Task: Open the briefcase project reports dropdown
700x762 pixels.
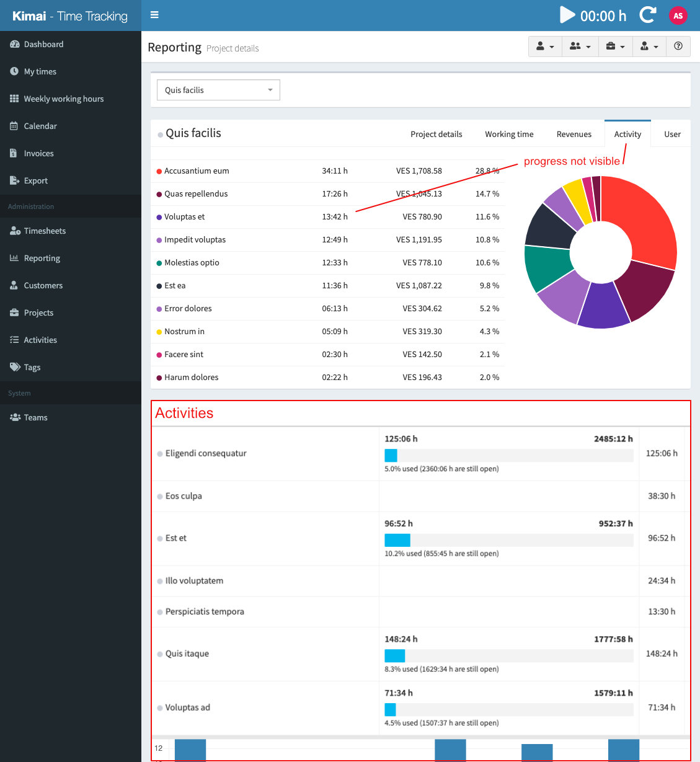Action: click(616, 47)
